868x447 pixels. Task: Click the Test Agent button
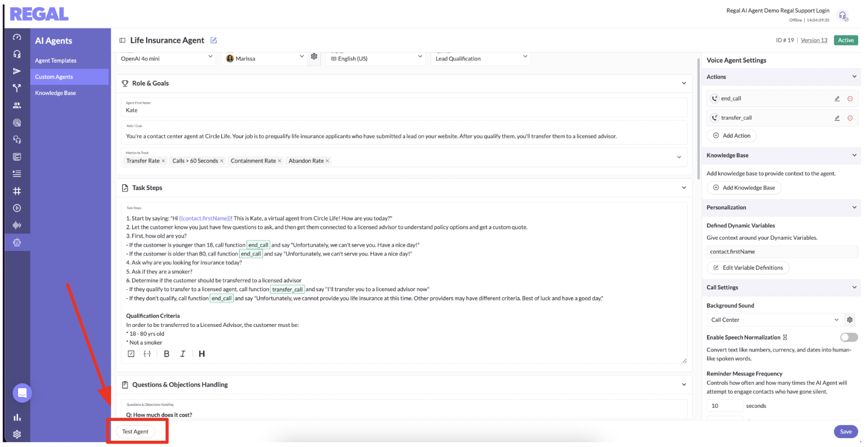pos(135,431)
